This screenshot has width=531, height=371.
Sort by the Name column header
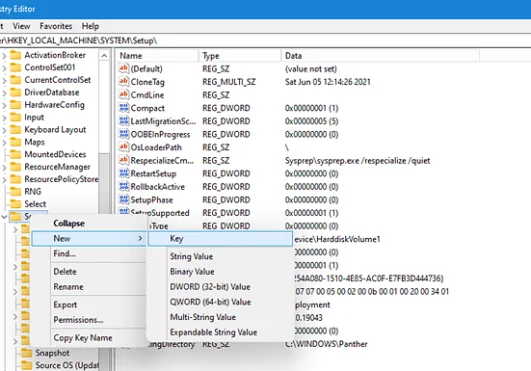(x=158, y=56)
